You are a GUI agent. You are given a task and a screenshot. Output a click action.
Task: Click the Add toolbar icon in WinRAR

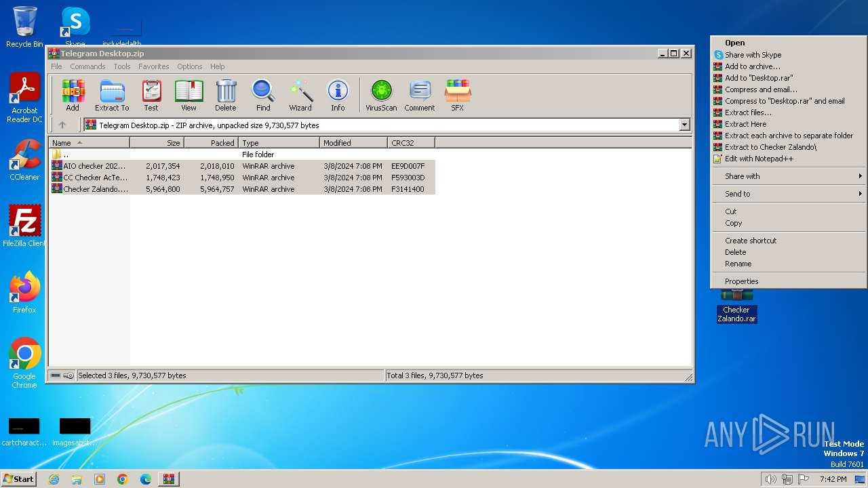click(x=73, y=96)
